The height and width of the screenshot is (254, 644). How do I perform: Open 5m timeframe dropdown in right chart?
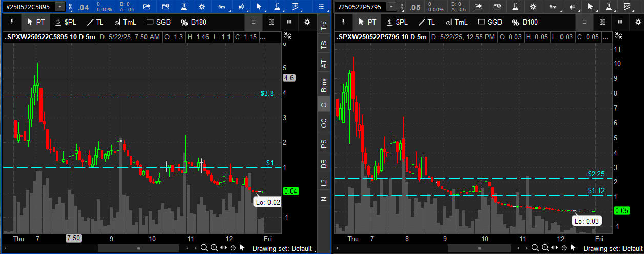554,7
